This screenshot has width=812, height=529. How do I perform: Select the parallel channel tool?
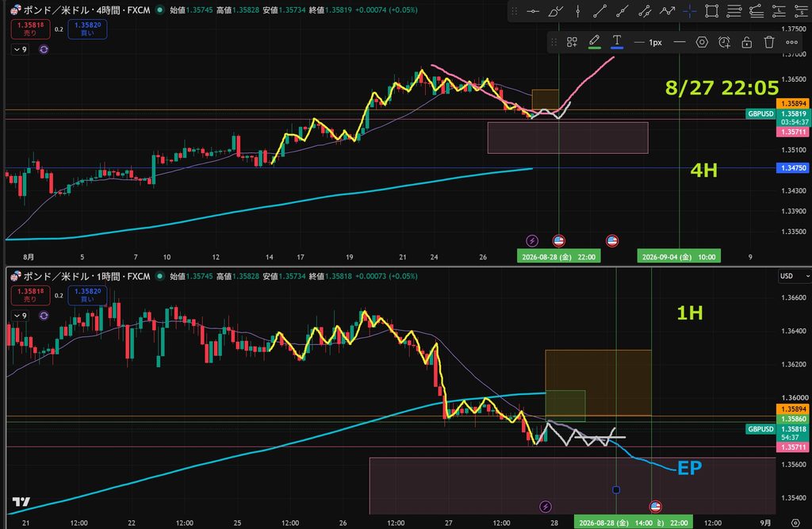645,11
